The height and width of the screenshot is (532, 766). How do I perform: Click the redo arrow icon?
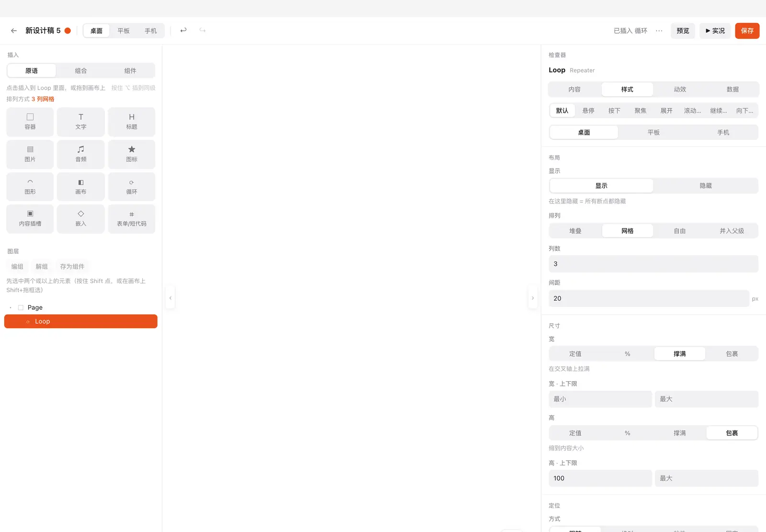[x=203, y=30]
